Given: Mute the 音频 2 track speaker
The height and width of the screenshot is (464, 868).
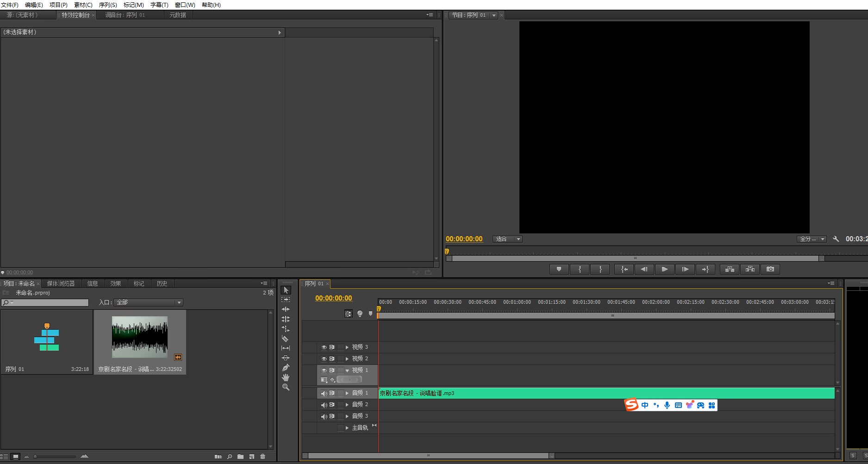Looking at the screenshot, I should click(x=324, y=405).
